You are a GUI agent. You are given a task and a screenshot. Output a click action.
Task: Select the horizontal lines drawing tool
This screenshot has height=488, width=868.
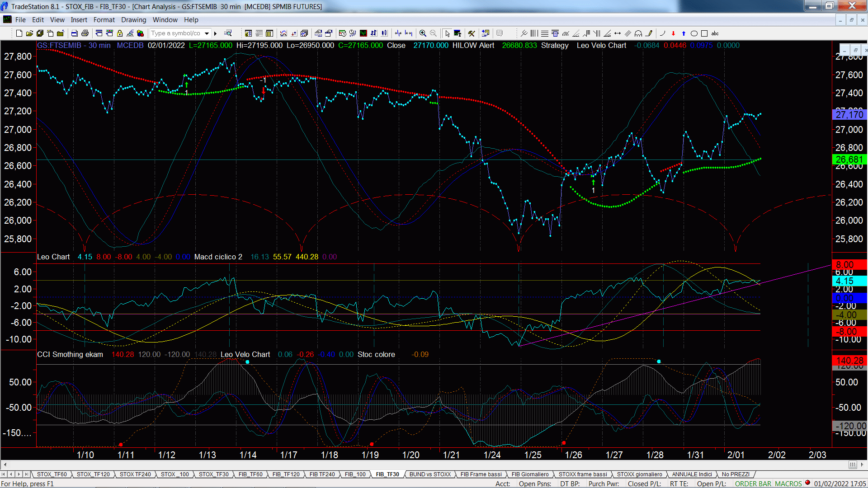coord(545,33)
